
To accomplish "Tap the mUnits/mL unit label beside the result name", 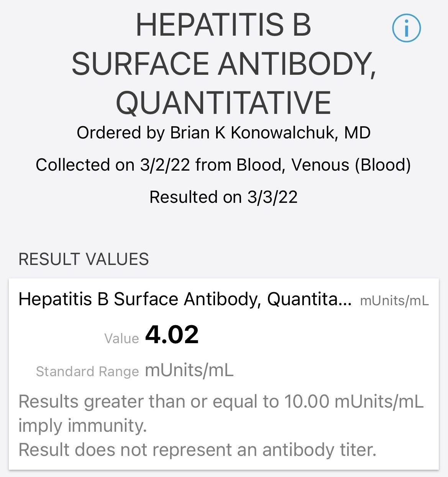I will tap(394, 301).
